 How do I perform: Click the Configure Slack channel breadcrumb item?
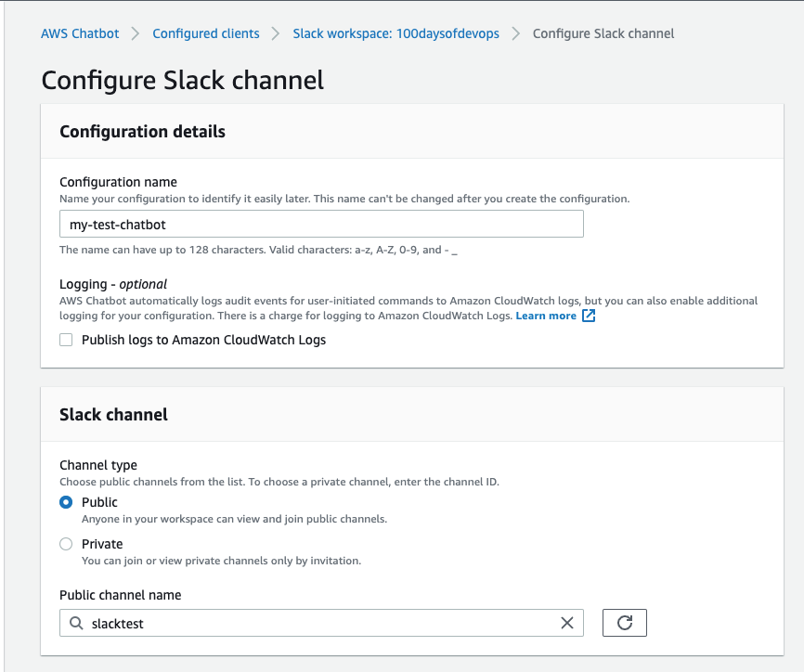coord(603,33)
